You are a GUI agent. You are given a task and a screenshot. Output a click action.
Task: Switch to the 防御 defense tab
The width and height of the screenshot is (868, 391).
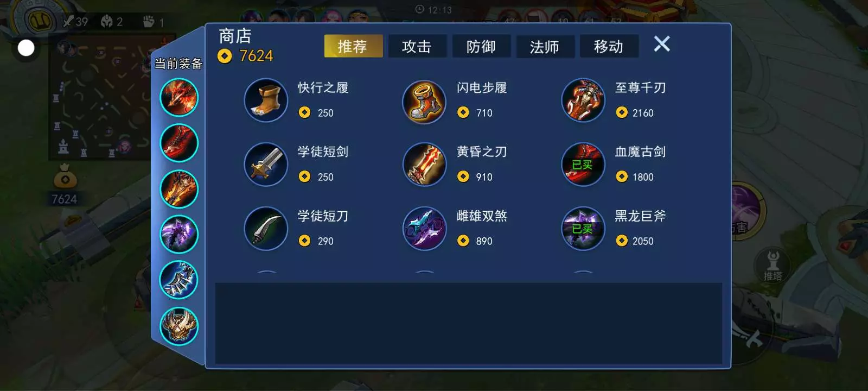481,46
